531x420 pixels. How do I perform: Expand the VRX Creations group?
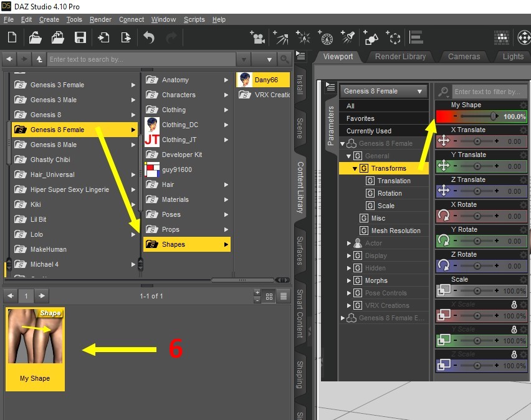point(349,305)
